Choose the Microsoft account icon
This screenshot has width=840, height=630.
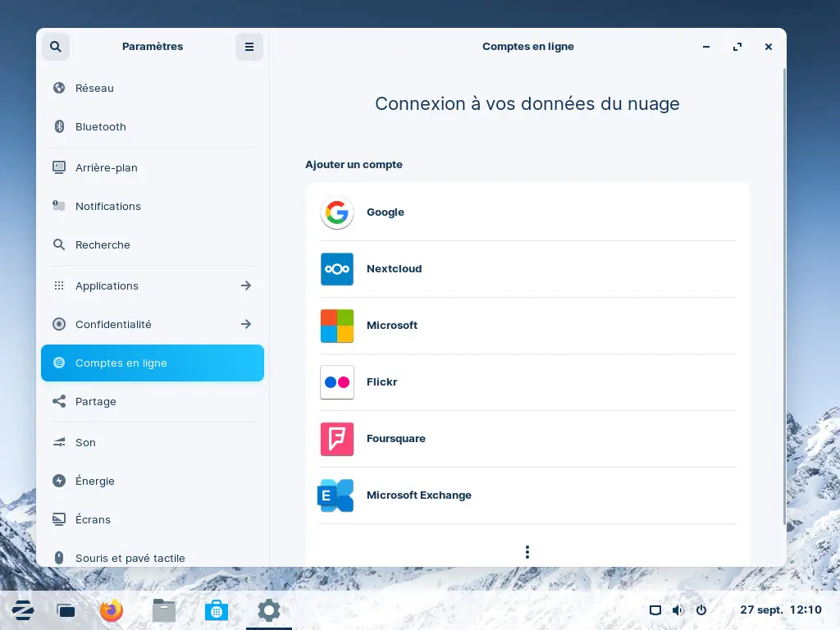337,326
